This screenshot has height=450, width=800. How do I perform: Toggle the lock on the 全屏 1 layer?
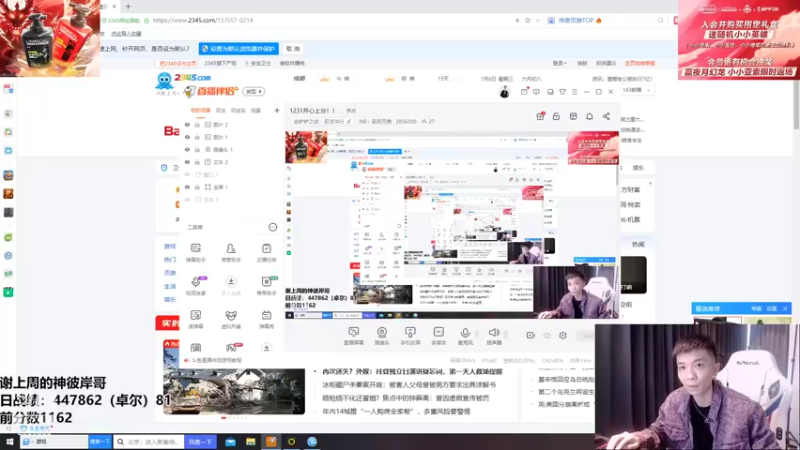click(197, 187)
